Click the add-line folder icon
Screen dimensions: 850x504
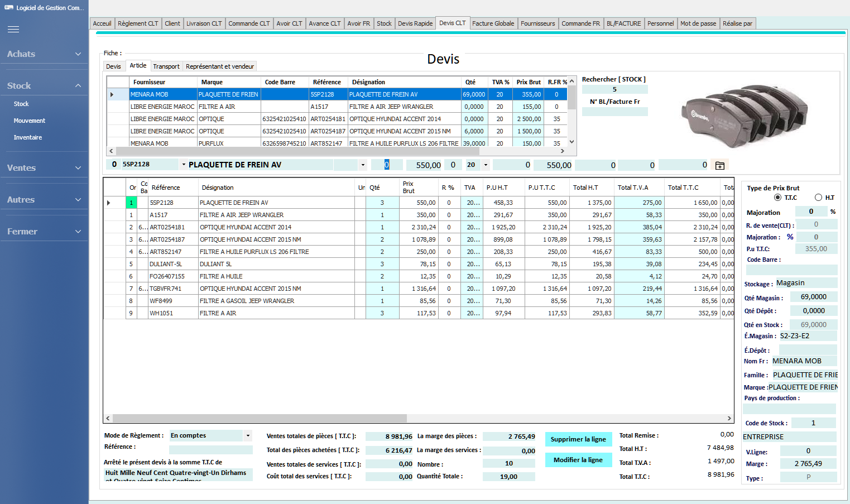(x=720, y=165)
